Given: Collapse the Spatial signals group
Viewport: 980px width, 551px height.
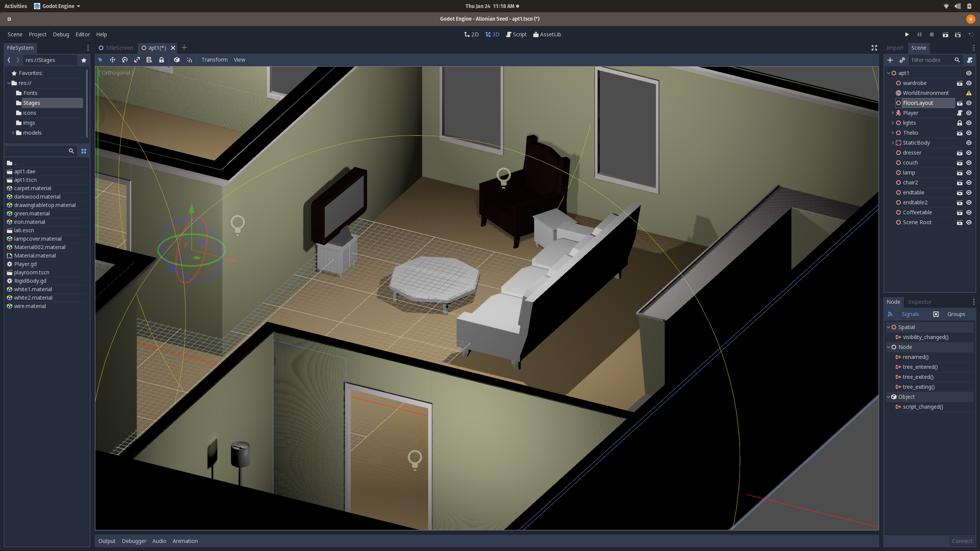Looking at the screenshot, I should (889, 327).
